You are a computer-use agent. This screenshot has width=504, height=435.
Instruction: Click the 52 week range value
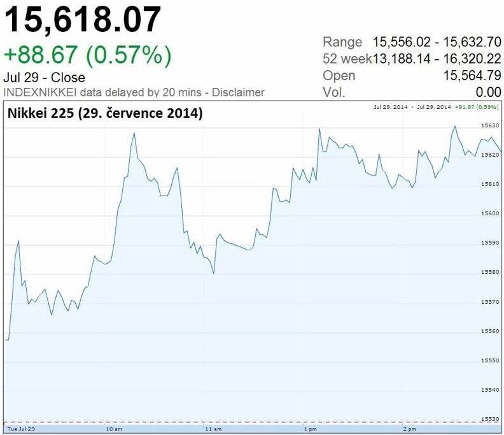[437, 59]
